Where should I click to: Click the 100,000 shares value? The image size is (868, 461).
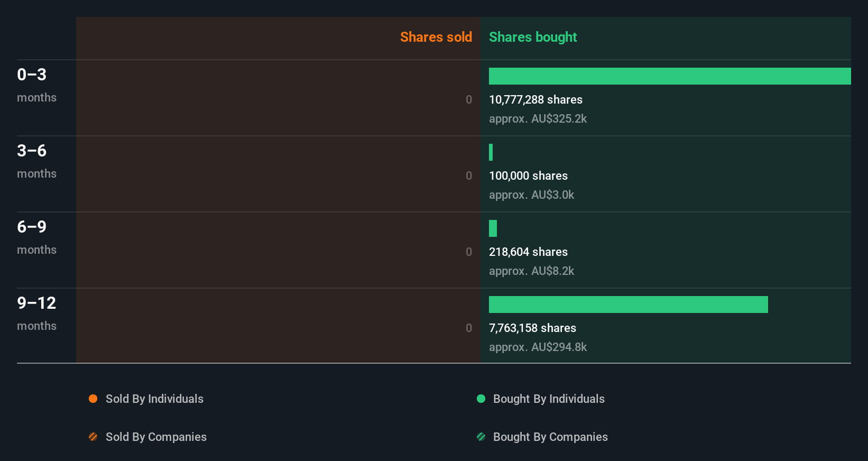tap(528, 176)
